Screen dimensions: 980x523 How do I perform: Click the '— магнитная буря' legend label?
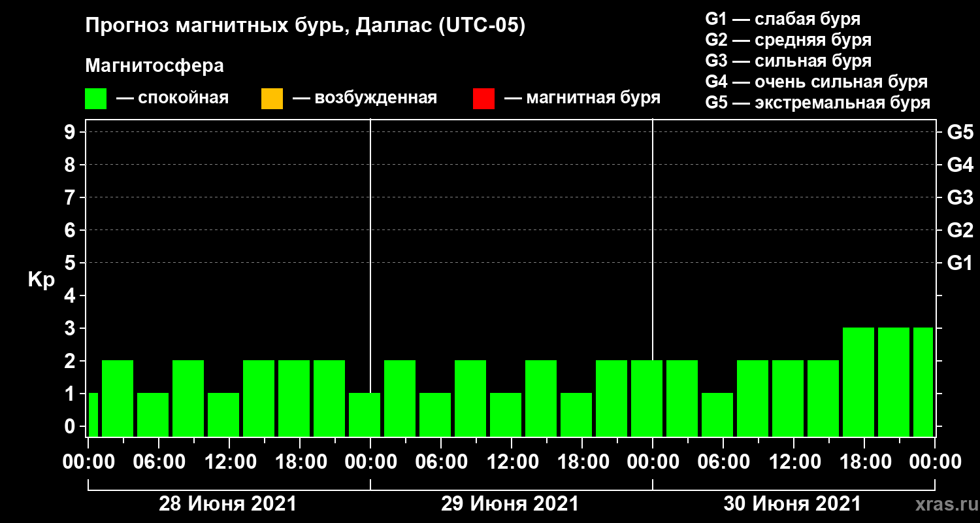click(x=583, y=98)
